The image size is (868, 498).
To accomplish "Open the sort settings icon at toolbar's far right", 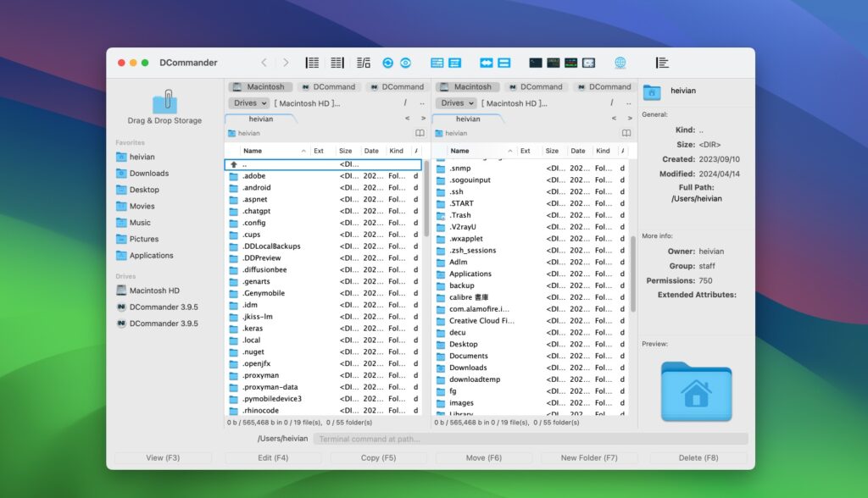I will coord(664,62).
